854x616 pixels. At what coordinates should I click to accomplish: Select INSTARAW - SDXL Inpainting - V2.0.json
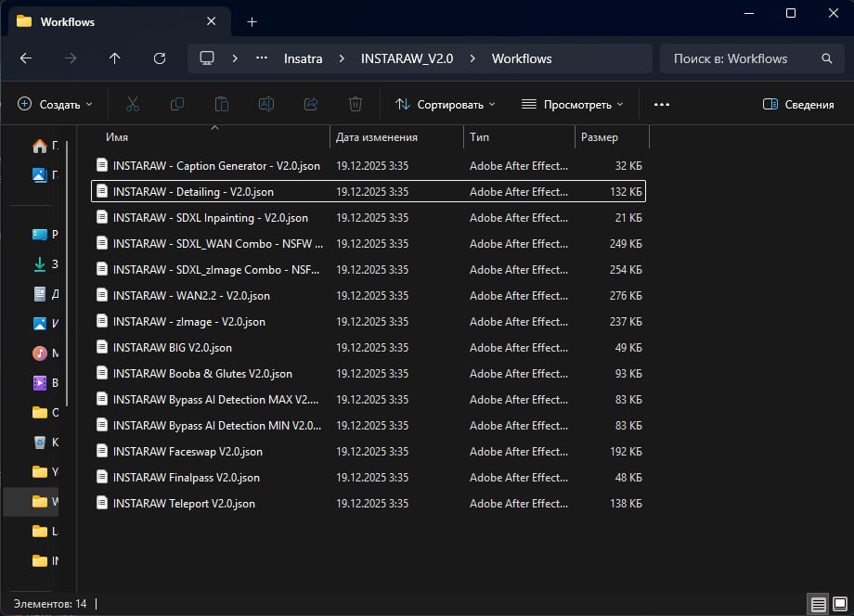coord(369,218)
